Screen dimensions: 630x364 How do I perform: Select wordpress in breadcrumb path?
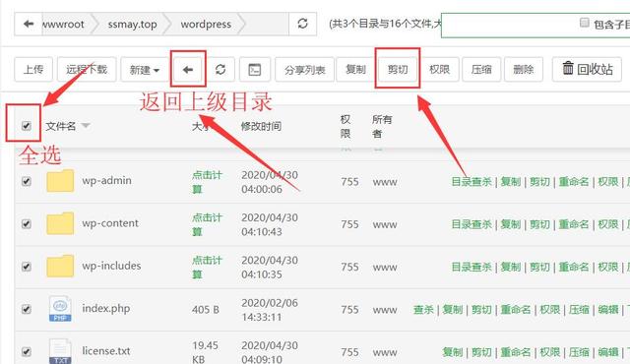[206, 24]
